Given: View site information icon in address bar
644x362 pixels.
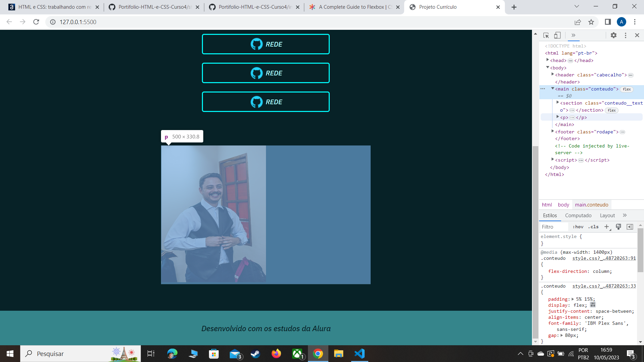Looking at the screenshot, I should point(53,22).
